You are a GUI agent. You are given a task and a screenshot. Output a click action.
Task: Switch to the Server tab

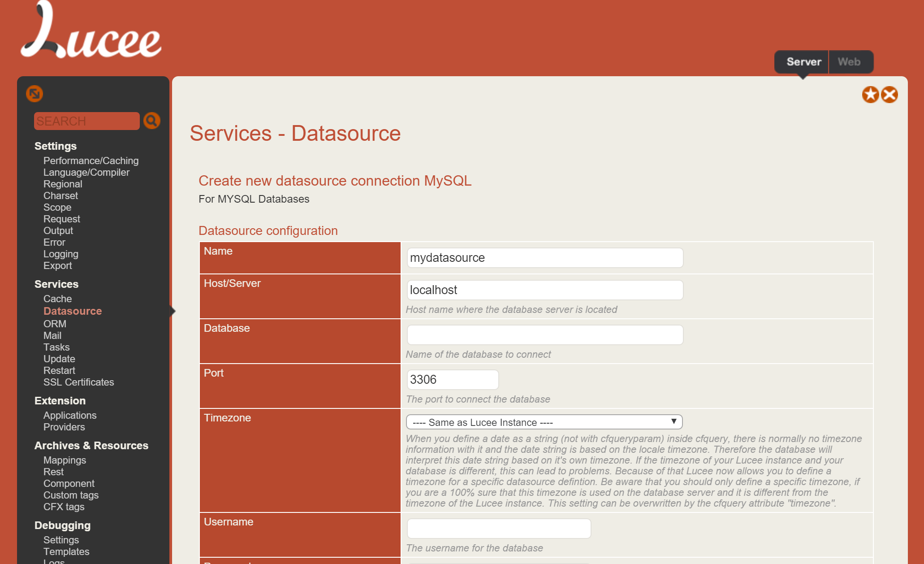pos(803,62)
